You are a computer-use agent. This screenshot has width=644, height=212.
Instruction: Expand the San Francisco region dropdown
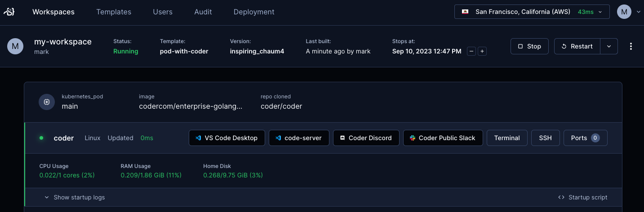[x=532, y=12]
